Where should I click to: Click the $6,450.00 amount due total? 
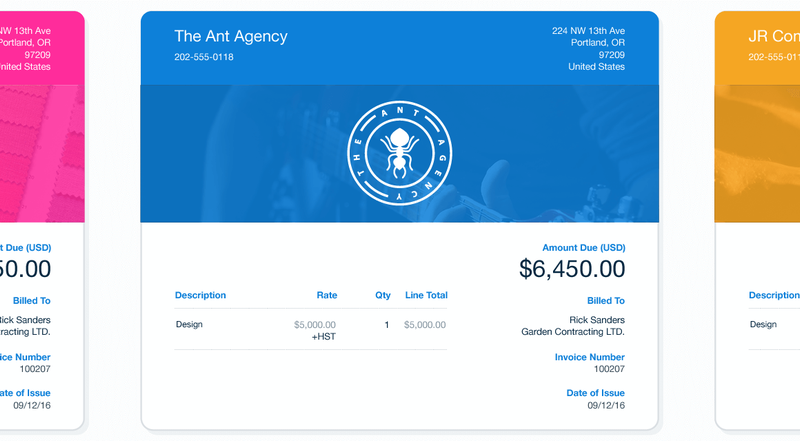pyautogui.click(x=572, y=268)
